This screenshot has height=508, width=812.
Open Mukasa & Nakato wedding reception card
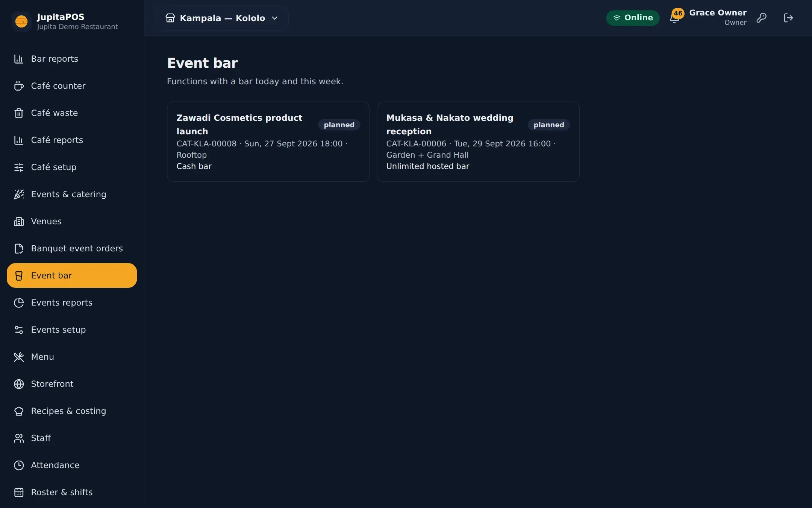click(x=478, y=141)
